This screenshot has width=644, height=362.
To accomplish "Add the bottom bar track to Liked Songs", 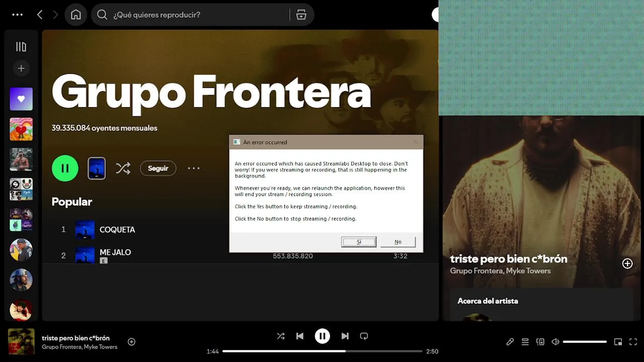I will tap(131, 342).
